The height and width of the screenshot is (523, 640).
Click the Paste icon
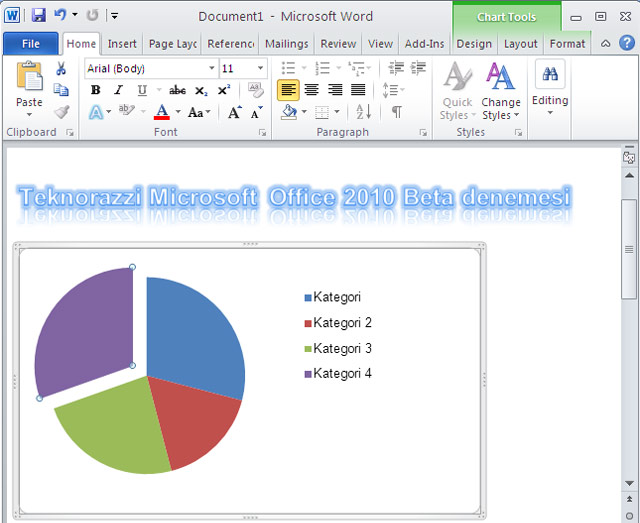(29, 78)
